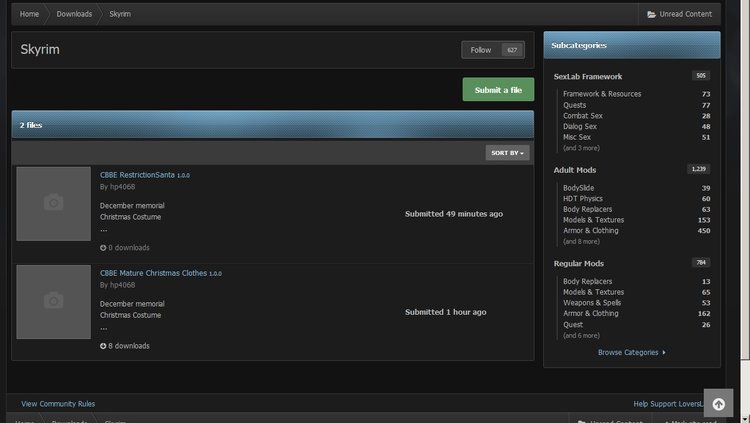Click the 1,239 count badge for Adult Mods
Screen dimensions: 750x423
pos(698,169)
